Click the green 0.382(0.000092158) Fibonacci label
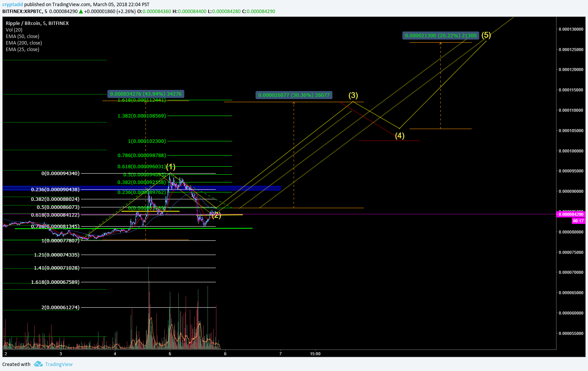This screenshot has height=371, width=588. tap(142, 182)
